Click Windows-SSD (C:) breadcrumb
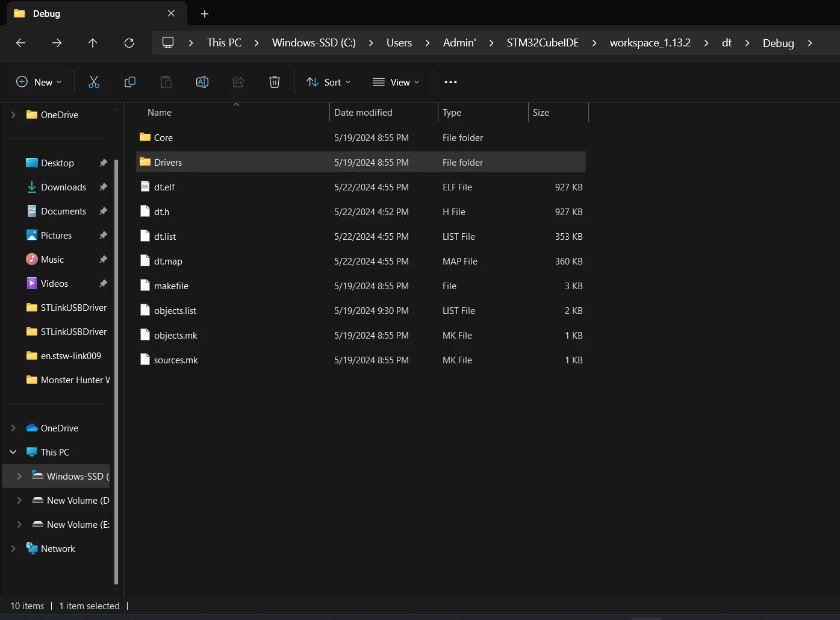Screen dimensions: 840x620 (314, 43)
